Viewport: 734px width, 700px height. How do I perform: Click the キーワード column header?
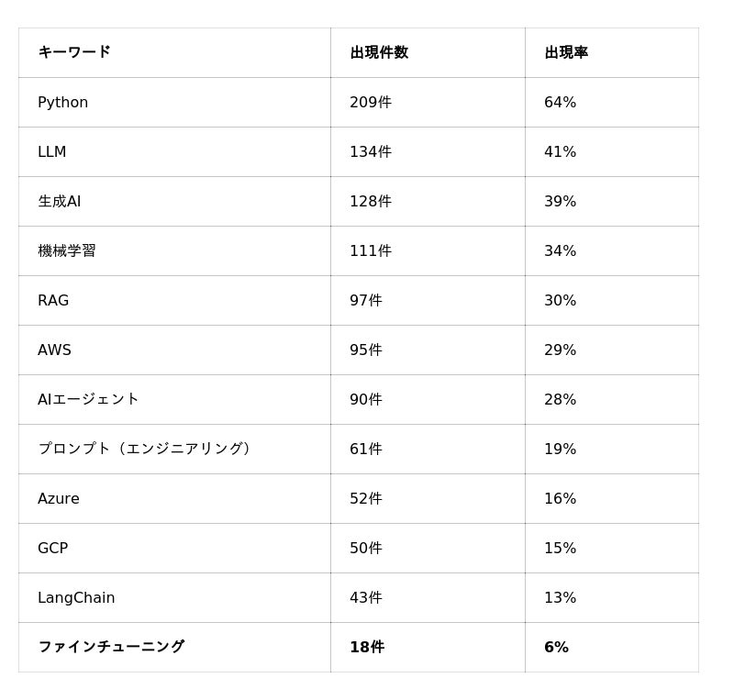coord(174,52)
